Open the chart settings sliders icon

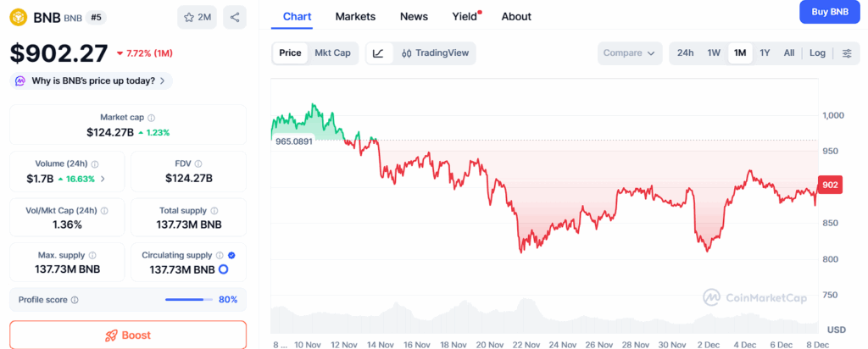point(847,53)
